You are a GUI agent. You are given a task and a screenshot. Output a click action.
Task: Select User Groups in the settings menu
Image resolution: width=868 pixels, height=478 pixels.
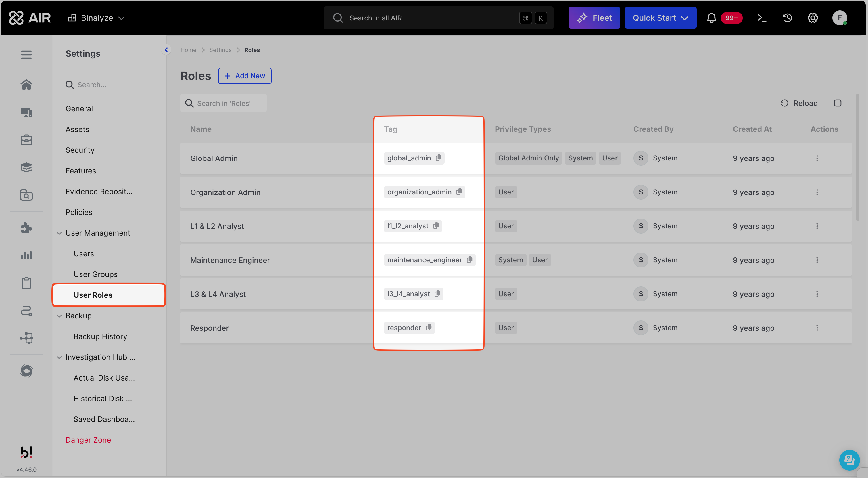tap(95, 274)
